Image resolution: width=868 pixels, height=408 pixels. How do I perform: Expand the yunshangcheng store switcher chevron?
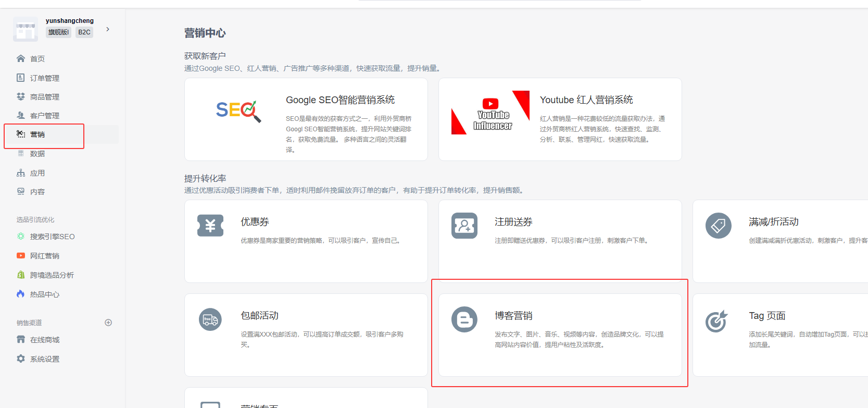(x=108, y=29)
